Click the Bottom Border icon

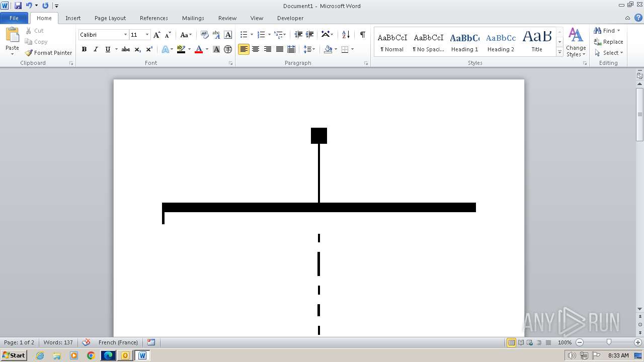tap(345, 49)
